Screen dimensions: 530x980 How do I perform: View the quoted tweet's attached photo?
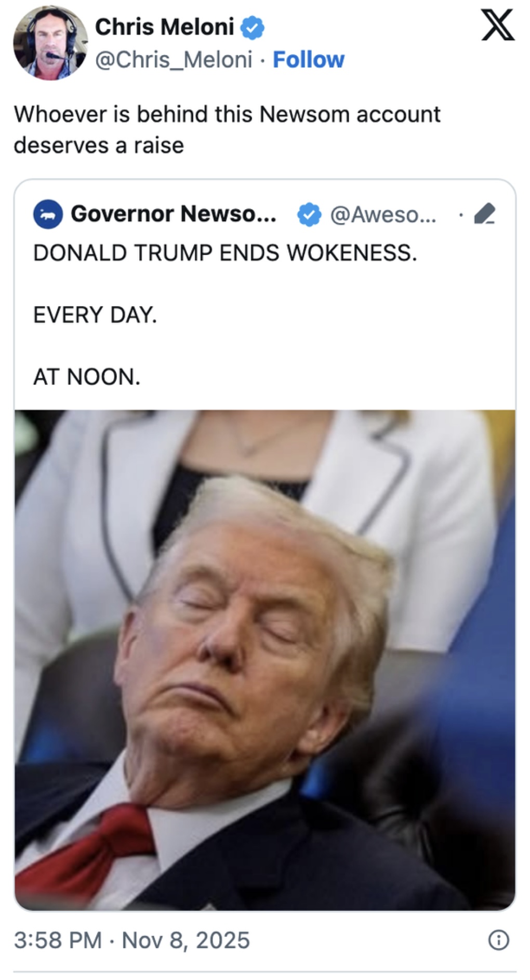point(265,660)
